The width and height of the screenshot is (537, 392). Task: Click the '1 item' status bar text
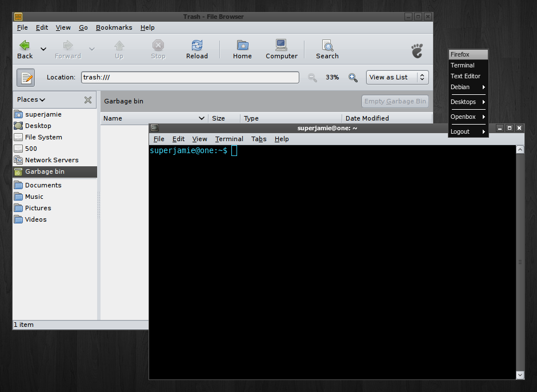tap(23, 325)
